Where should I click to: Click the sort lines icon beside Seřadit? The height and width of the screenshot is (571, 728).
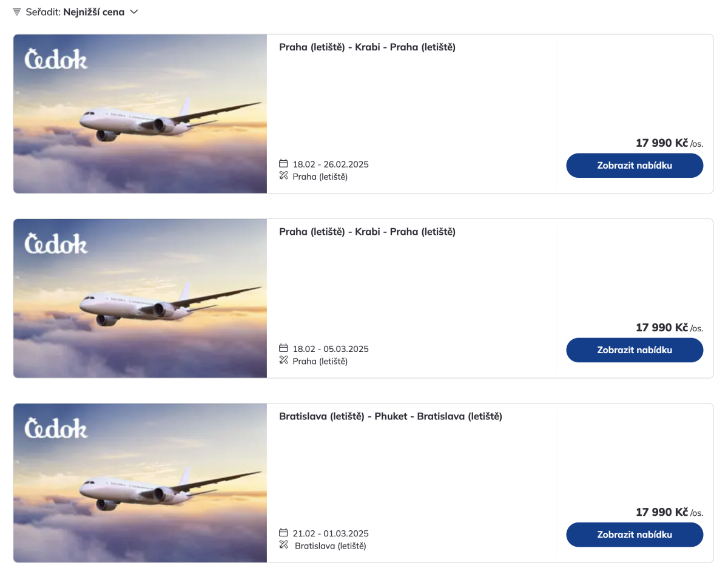point(17,12)
